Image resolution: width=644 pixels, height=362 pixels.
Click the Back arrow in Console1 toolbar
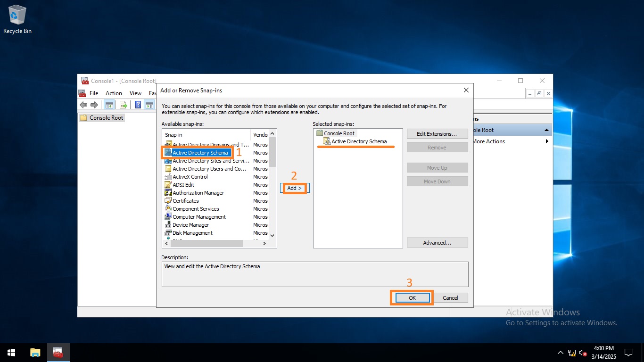click(83, 105)
